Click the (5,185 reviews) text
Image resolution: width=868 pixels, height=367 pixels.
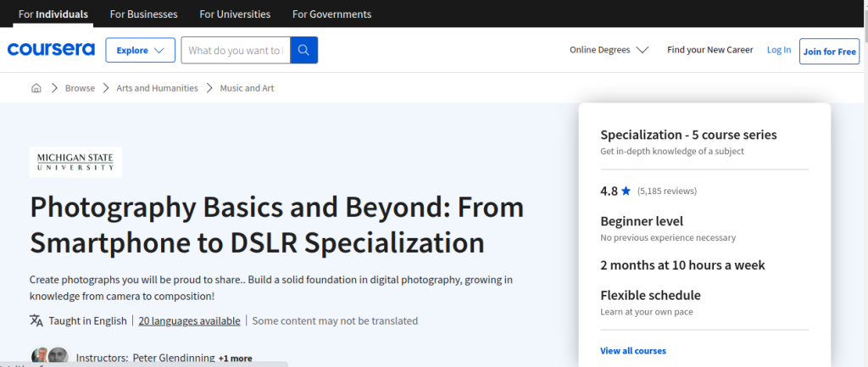(667, 191)
